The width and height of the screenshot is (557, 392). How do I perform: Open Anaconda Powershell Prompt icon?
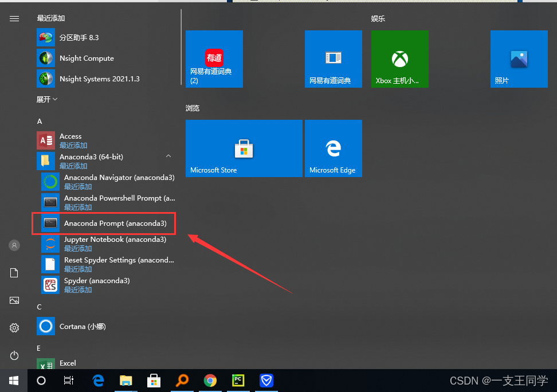coord(50,202)
